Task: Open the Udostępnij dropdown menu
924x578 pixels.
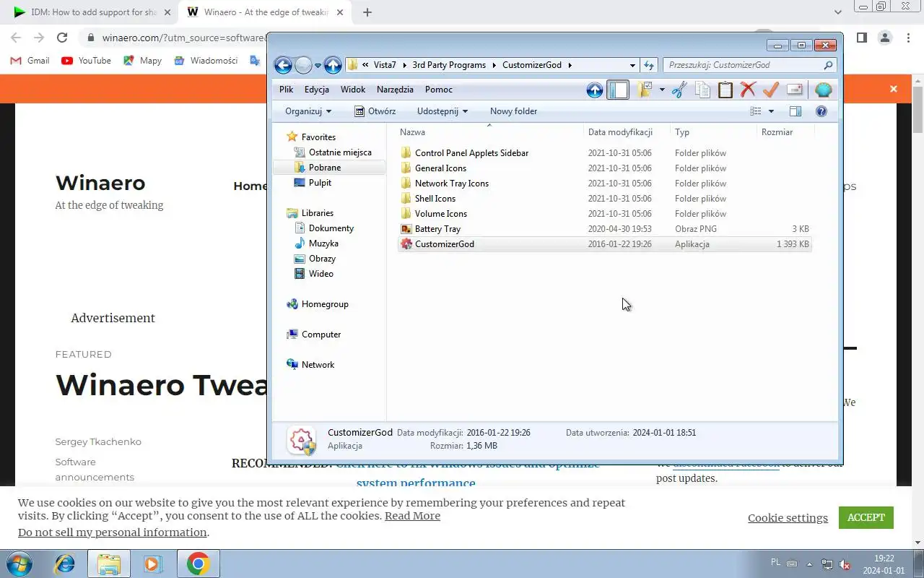Action: (x=443, y=111)
